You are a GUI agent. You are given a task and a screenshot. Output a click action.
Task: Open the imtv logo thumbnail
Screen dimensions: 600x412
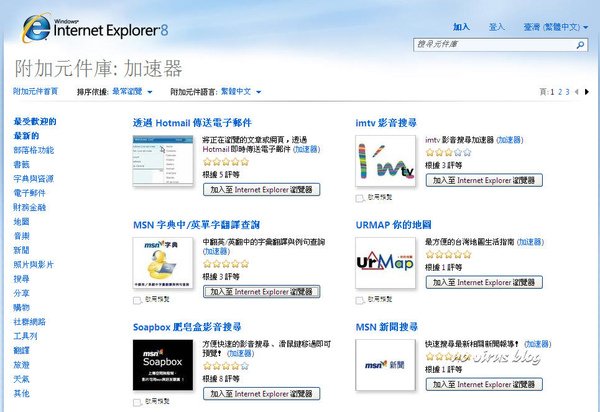tap(385, 161)
